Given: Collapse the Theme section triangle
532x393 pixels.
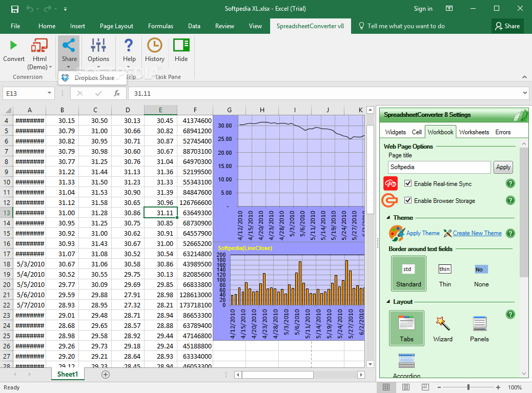Looking at the screenshot, I should [x=388, y=218].
